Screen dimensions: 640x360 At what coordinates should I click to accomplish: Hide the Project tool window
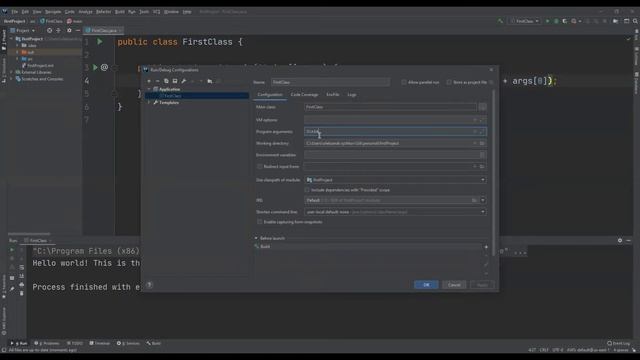coord(78,31)
